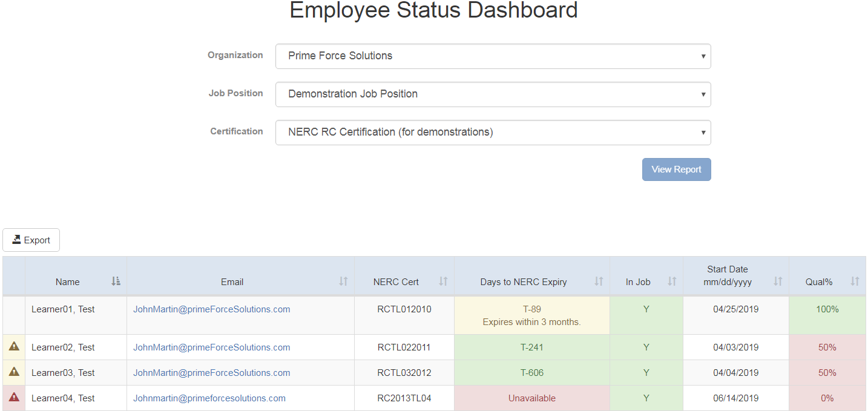This screenshot has height=411, width=868.
Task: Click cert number RCTL022011
Action: [404, 347]
